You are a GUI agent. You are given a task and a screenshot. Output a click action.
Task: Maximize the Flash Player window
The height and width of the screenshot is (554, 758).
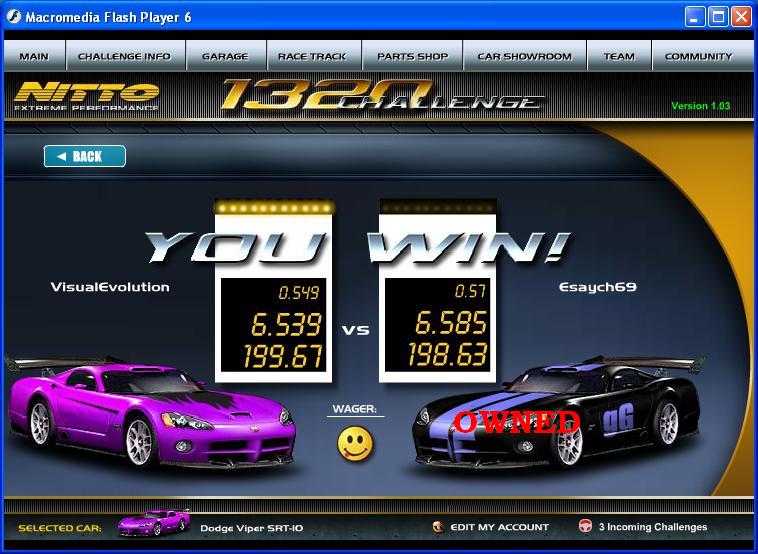tap(718, 17)
